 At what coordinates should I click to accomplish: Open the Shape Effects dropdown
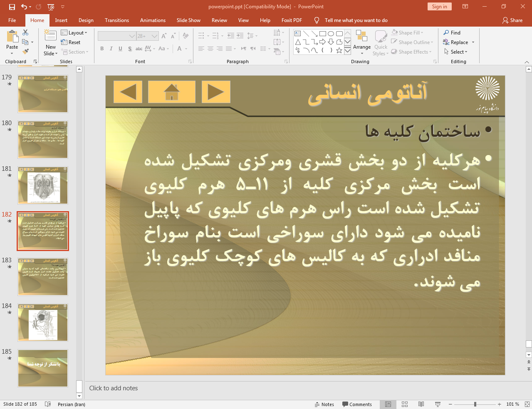[411, 52]
